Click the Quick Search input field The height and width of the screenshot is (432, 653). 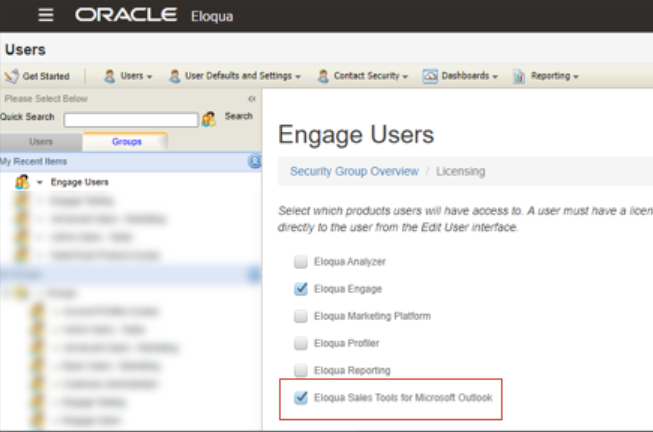[x=131, y=120]
